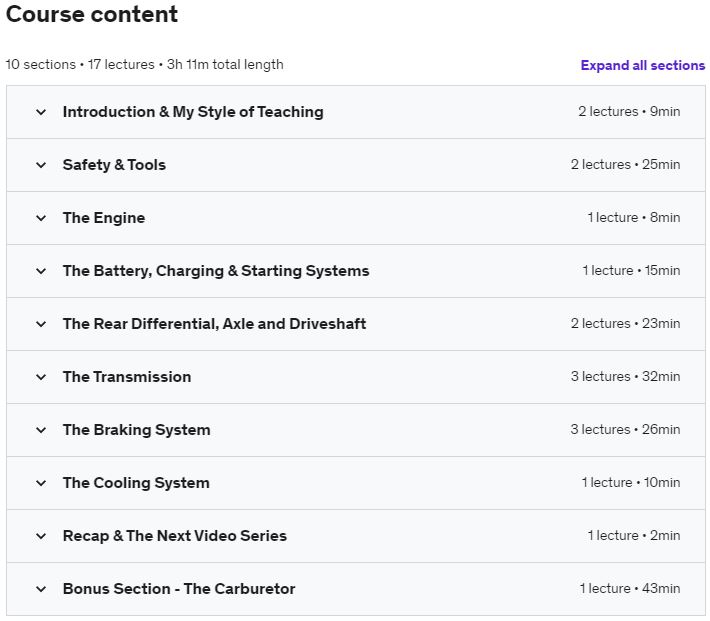
Task: Expand all sections of the course
Action: [x=642, y=65]
